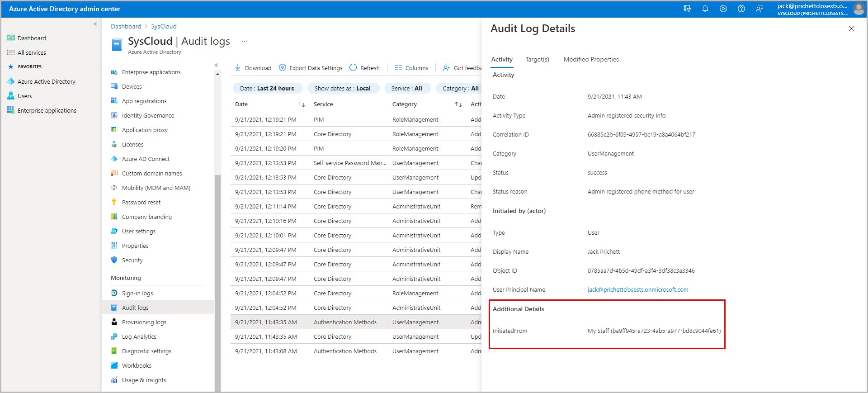
Task: Click the Enterprise applications favorite icon
Action: pos(11,110)
